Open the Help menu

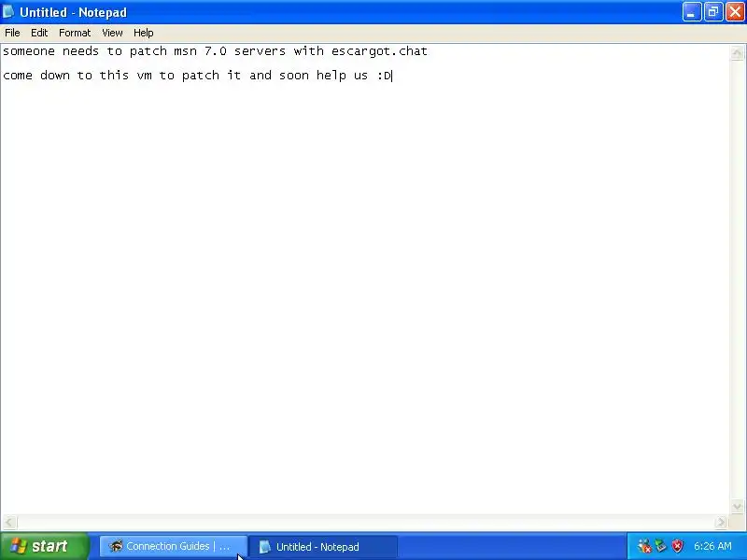(143, 33)
